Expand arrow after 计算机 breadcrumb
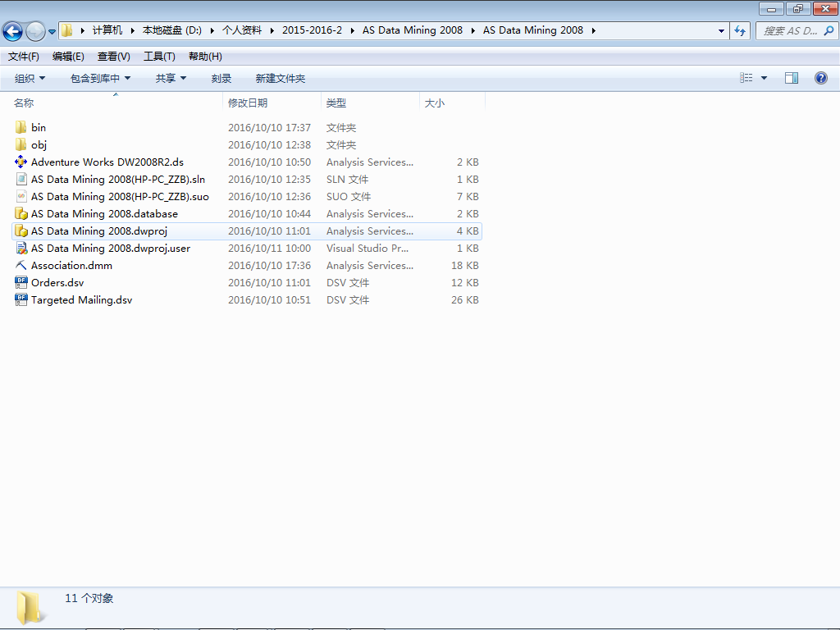 pyautogui.click(x=132, y=30)
